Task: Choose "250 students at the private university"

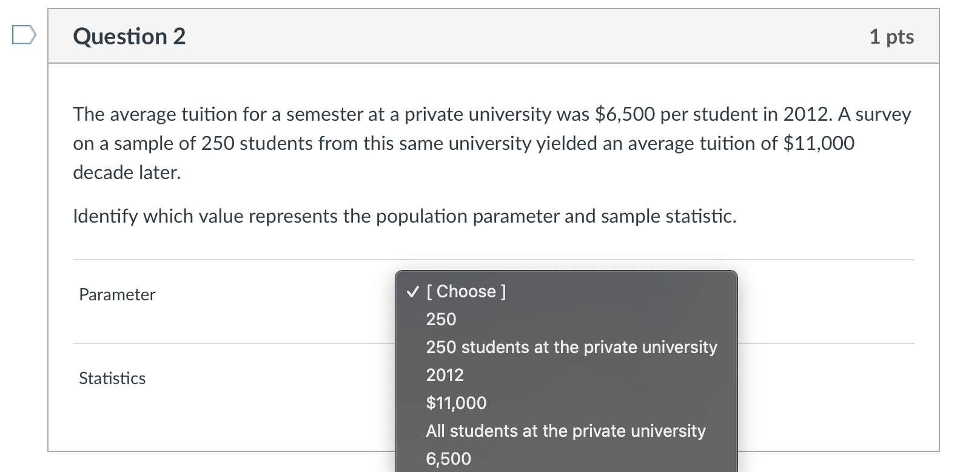Action: pyautogui.click(x=571, y=348)
